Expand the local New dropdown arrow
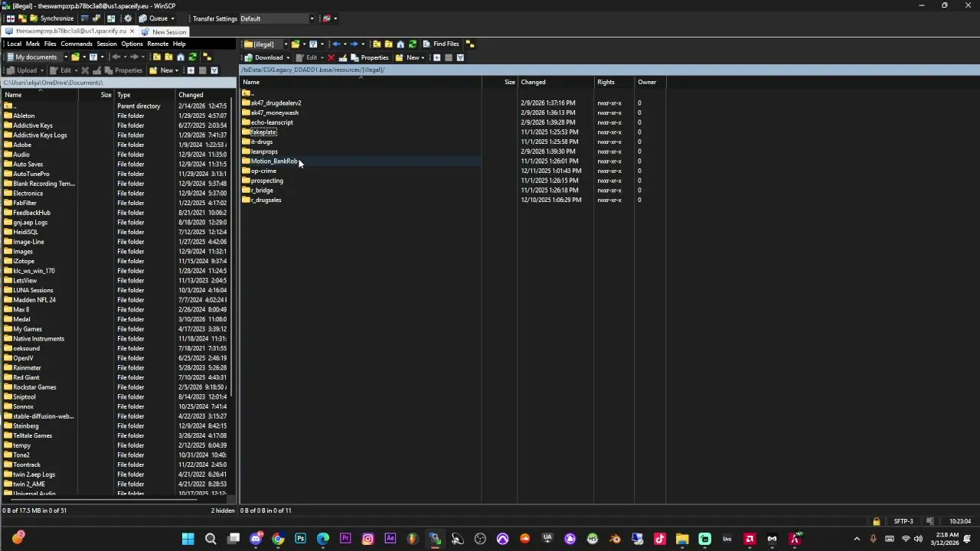This screenshot has height=551, width=980. pos(177,70)
